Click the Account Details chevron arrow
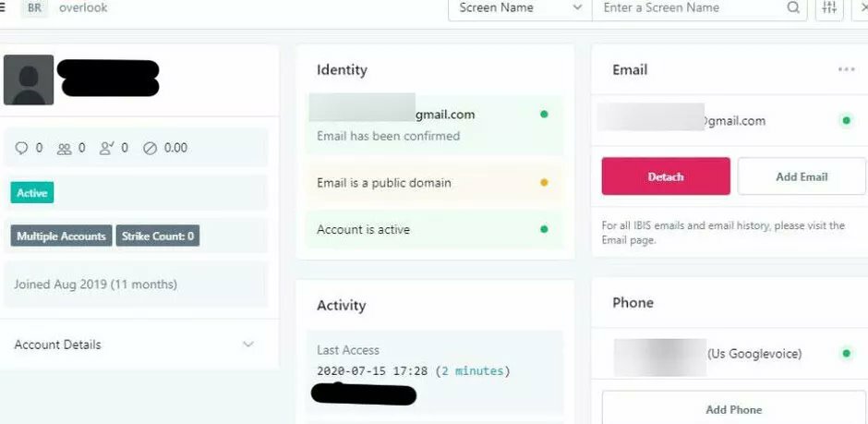Viewport: 868px width, 424px height. point(248,345)
